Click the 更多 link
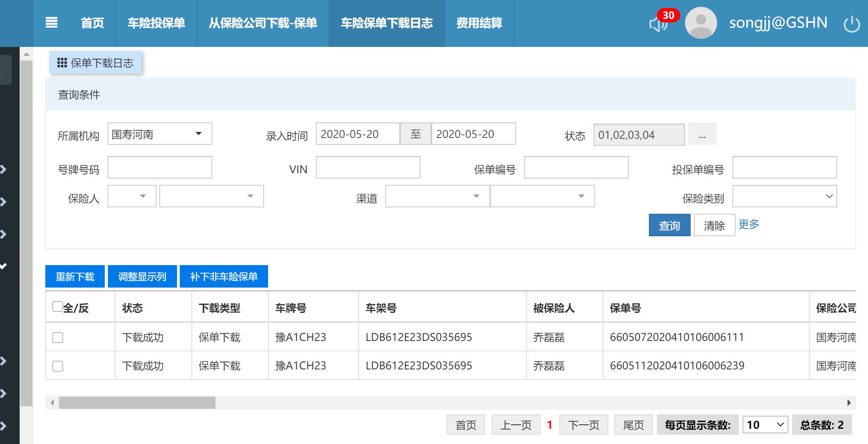 pos(748,224)
